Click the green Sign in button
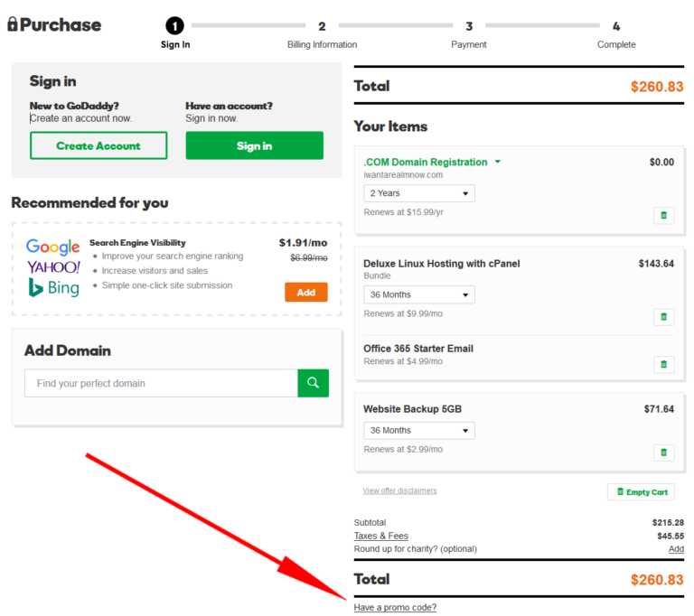Image resolution: width=694 pixels, height=616 pixels. tap(254, 145)
